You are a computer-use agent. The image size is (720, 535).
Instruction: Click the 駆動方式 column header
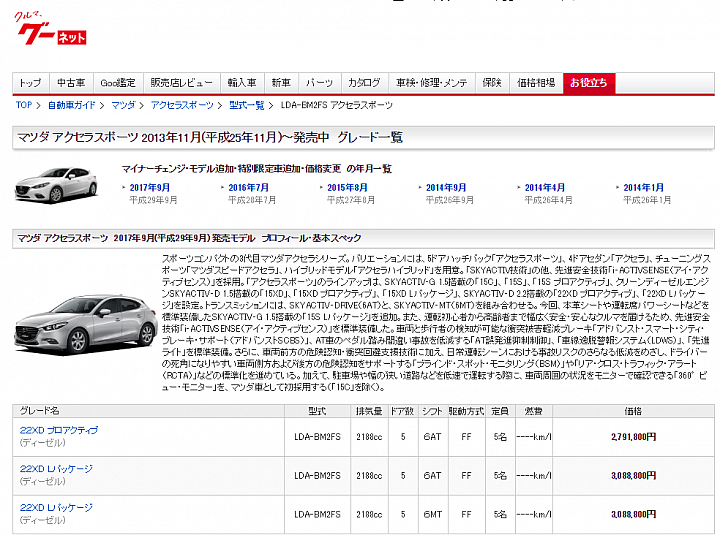pyautogui.click(x=466, y=411)
